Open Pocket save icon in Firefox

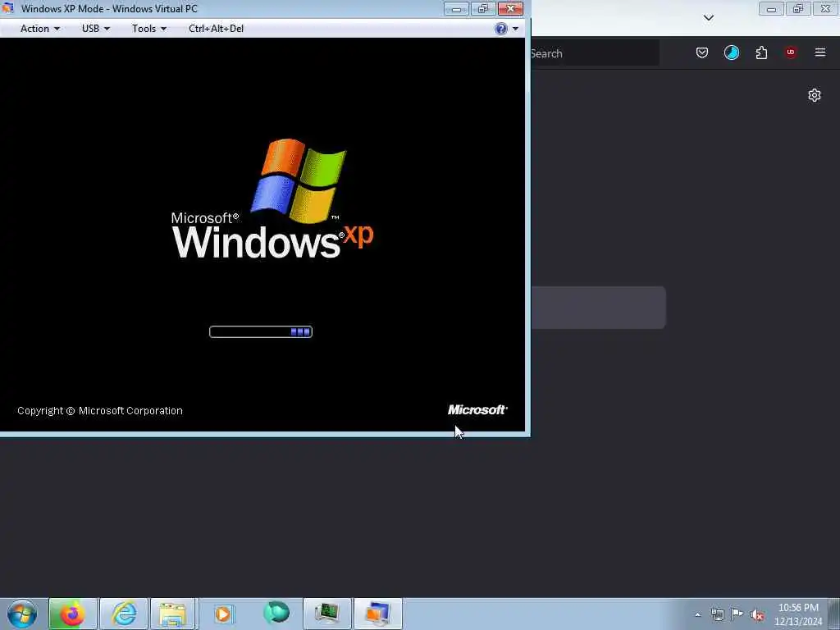[x=702, y=52]
